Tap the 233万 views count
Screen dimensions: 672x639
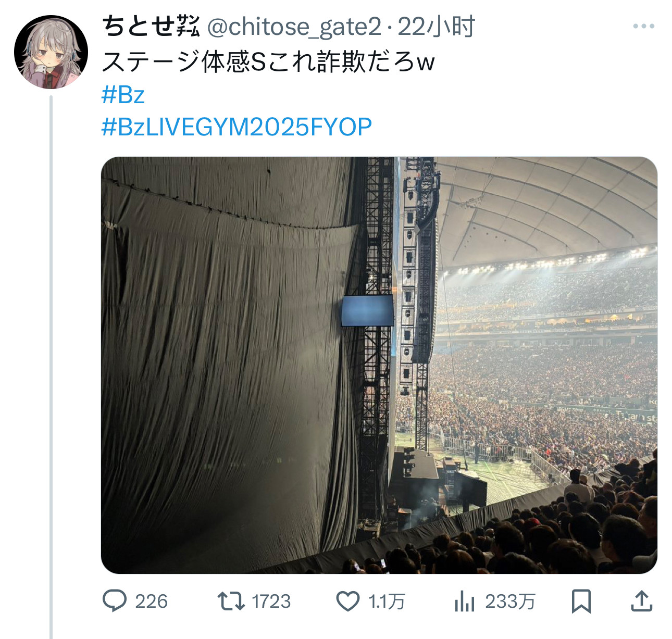(x=511, y=602)
